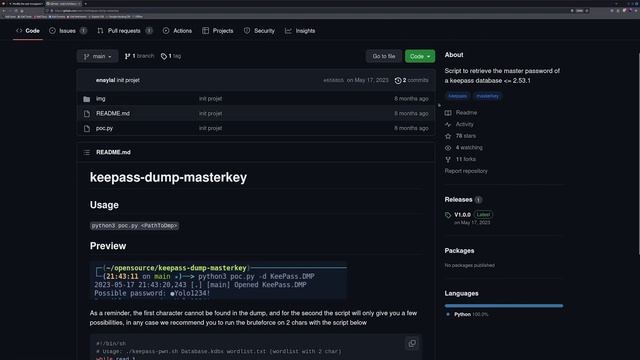Open the Activity link in About
Image resolution: width=640 pixels, height=360 pixels.
click(464, 124)
